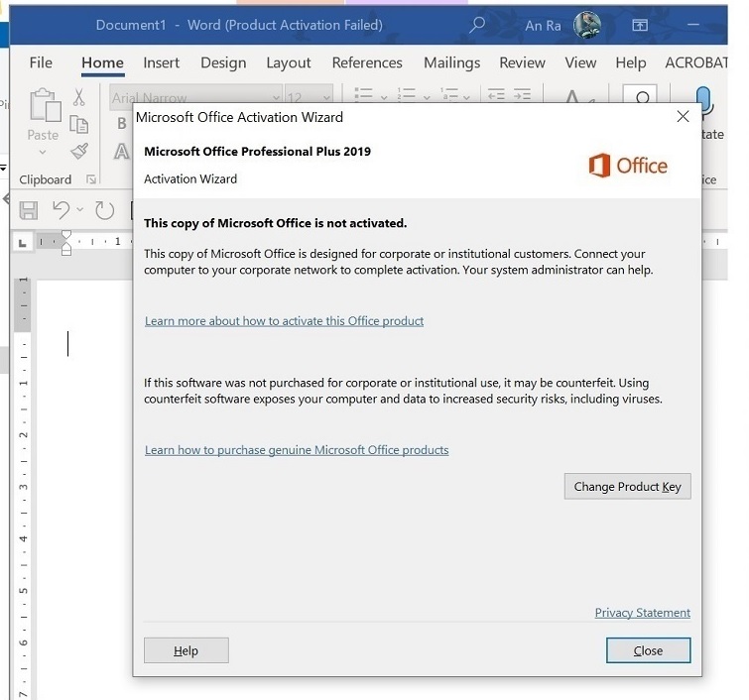Open the Help ribbon tab

(631, 62)
